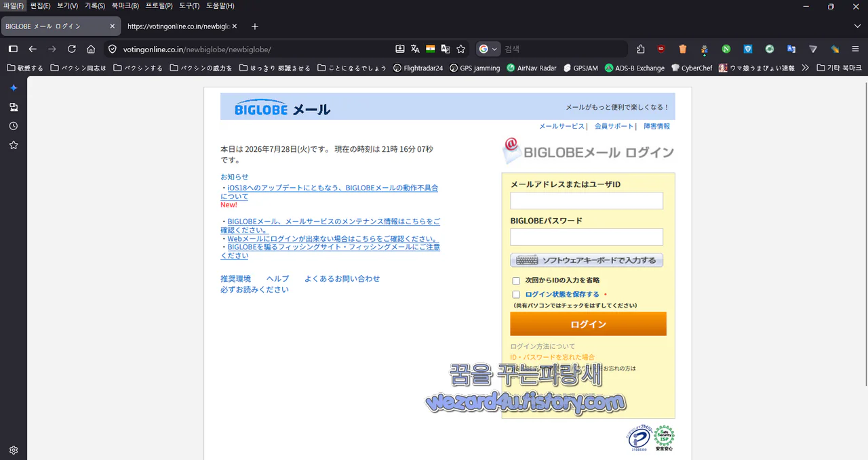Open the 기타 북마크 folder
Viewport: 868px width, 460px height.
840,68
